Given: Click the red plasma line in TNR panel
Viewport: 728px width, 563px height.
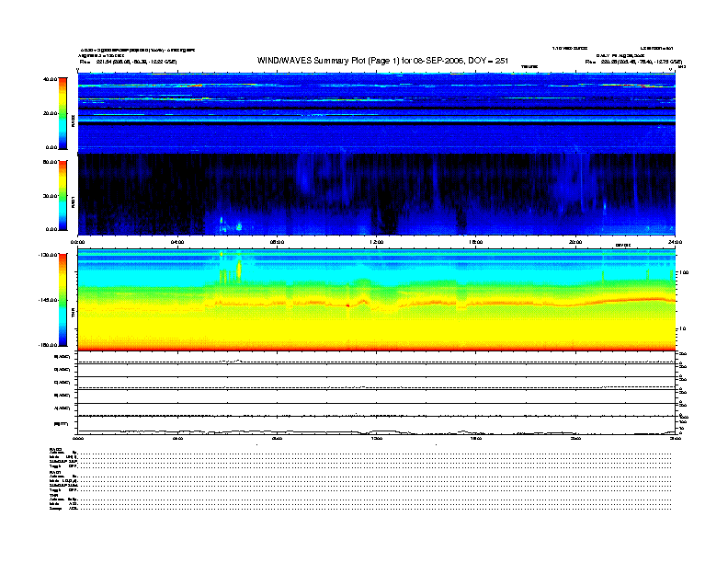Looking at the screenshot, I should pos(438,303).
